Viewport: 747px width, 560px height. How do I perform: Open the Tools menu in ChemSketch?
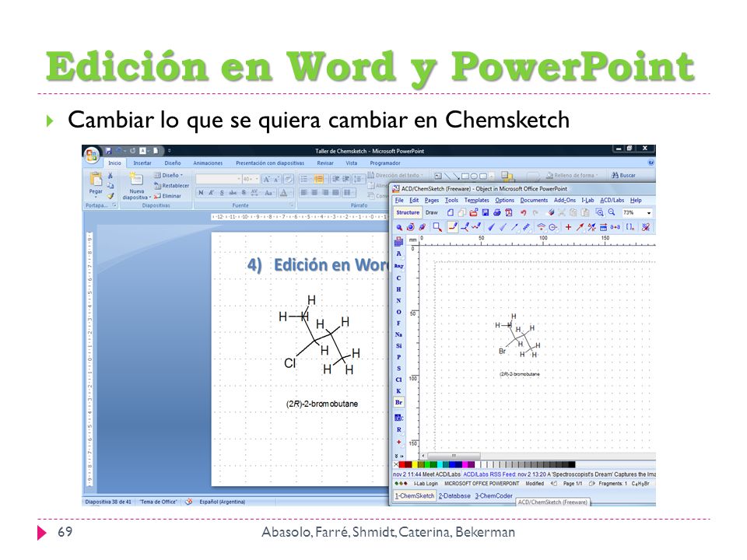point(451,200)
